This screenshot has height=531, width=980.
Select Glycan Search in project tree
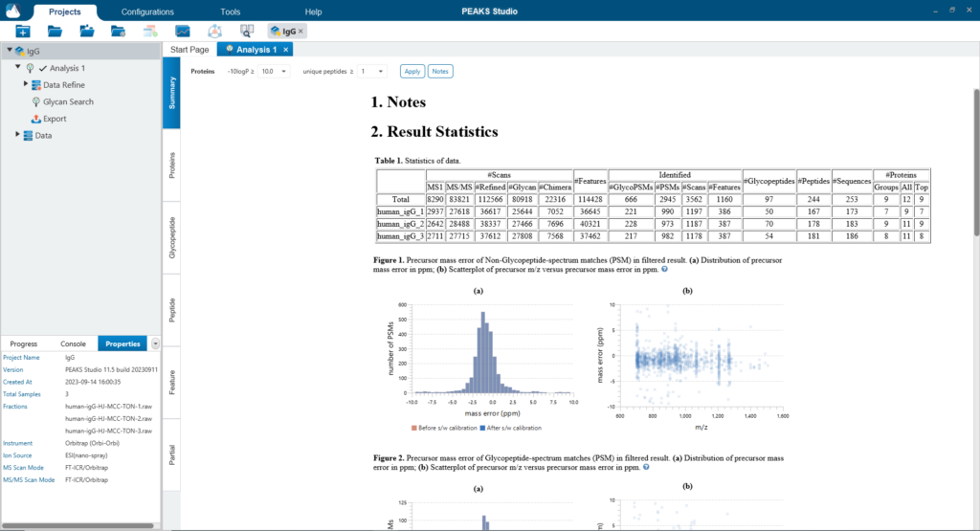coord(68,101)
